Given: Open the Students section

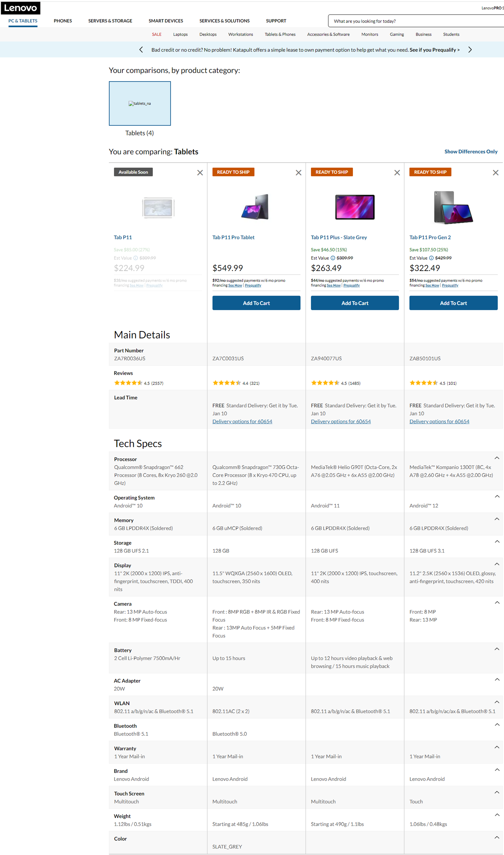Looking at the screenshot, I should tap(451, 34).
